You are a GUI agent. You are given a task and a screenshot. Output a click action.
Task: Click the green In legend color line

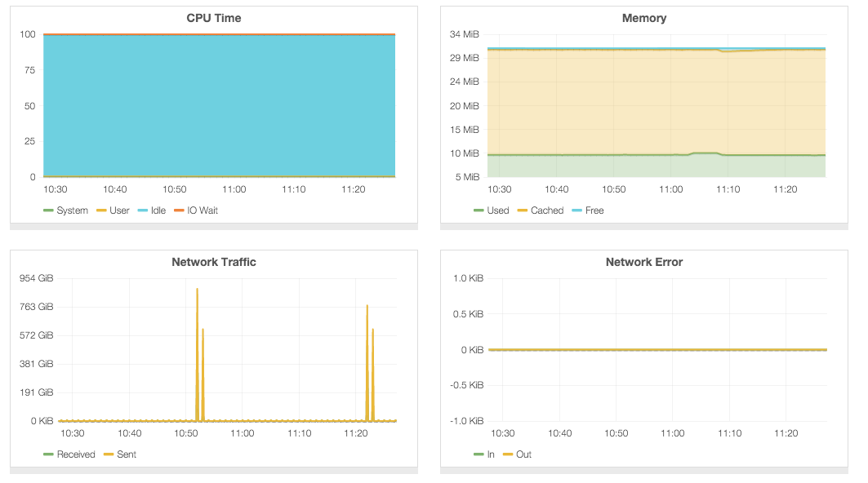[x=479, y=454]
